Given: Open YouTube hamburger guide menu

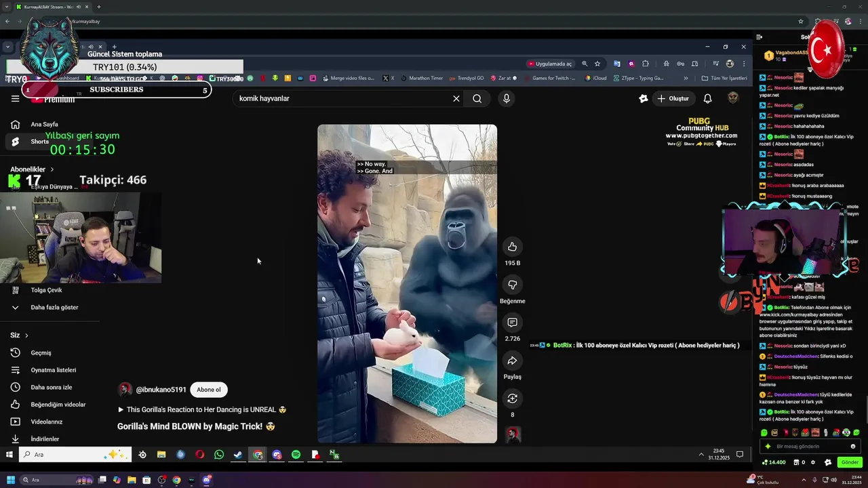Looking at the screenshot, I should click(15, 99).
